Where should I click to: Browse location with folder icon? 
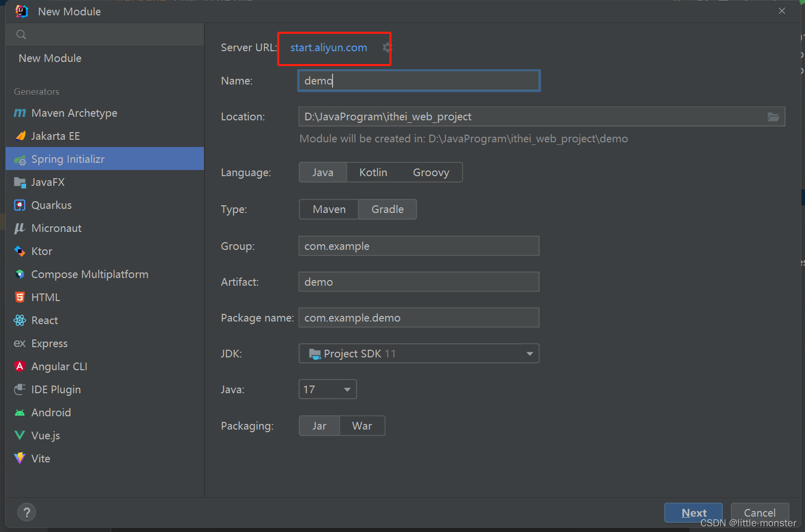coord(773,117)
